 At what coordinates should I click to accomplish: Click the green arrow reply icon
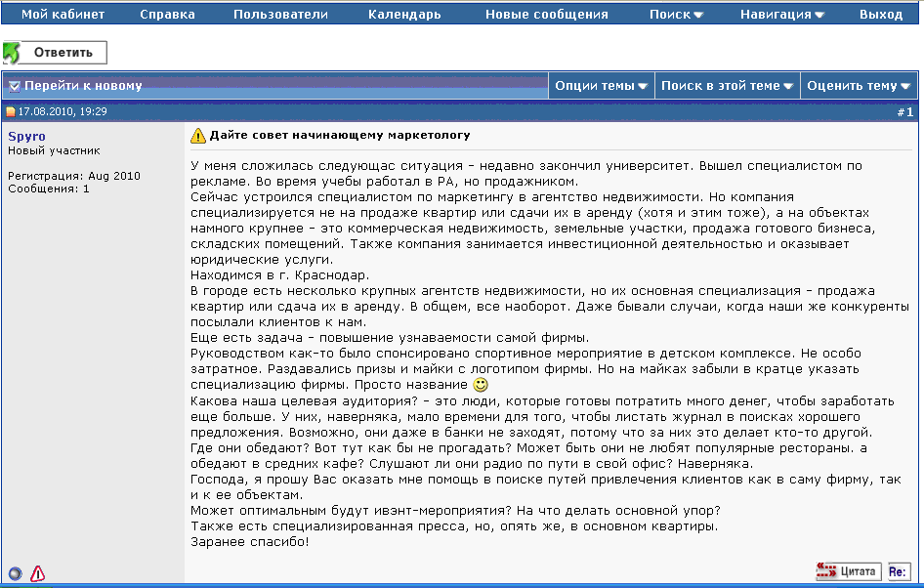coord(12,53)
